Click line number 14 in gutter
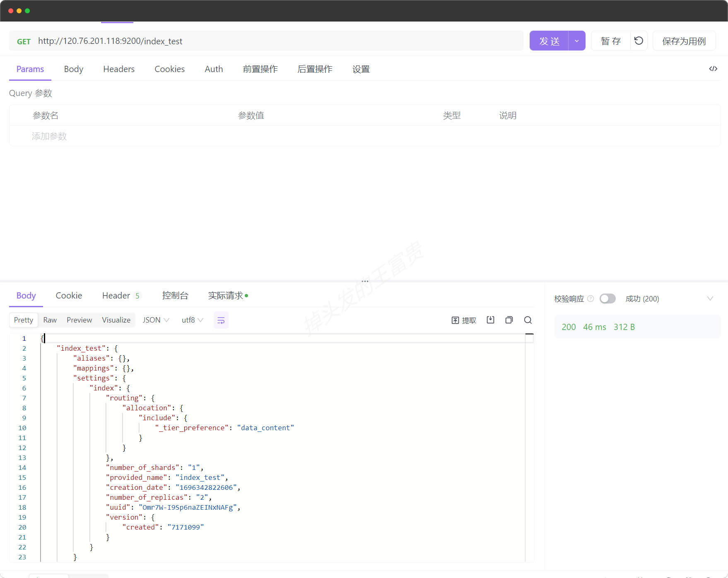Viewport: 728px width, 578px height. [x=22, y=467]
